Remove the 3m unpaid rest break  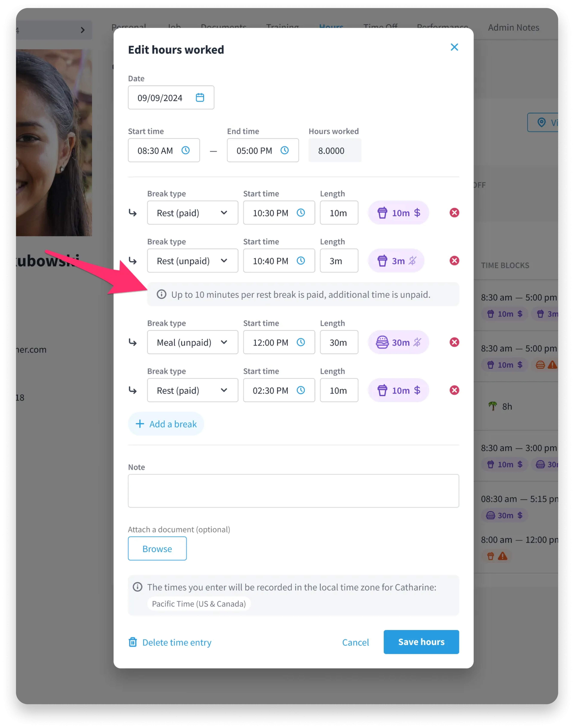pyautogui.click(x=454, y=261)
